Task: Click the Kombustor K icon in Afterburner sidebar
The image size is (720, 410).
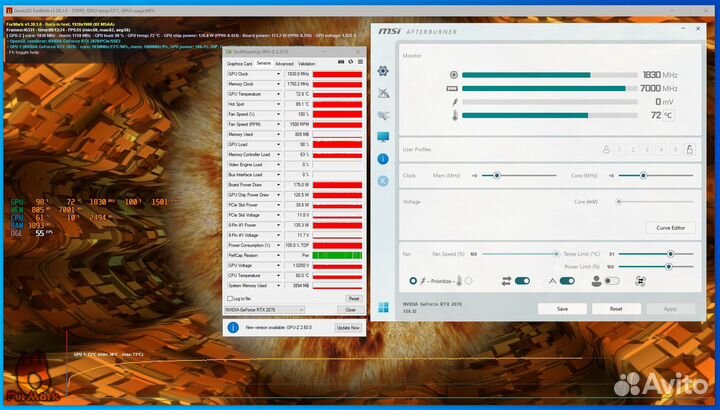Action: 383,181
